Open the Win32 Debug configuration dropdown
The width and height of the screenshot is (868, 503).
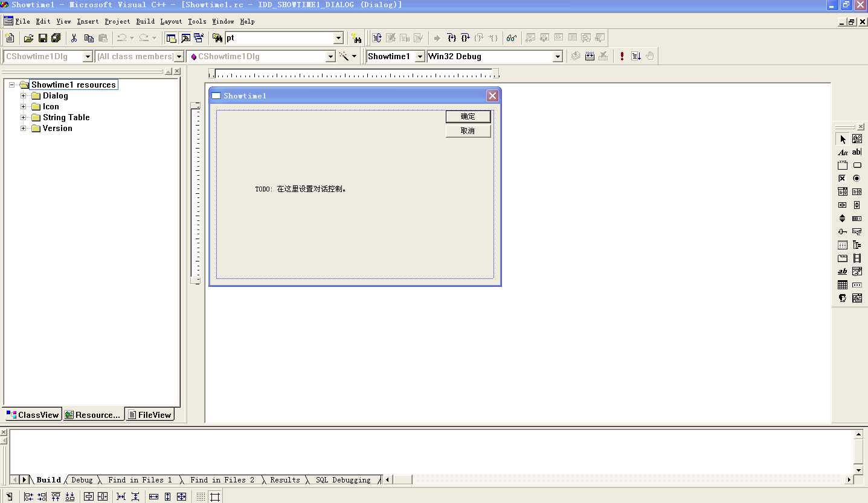558,56
